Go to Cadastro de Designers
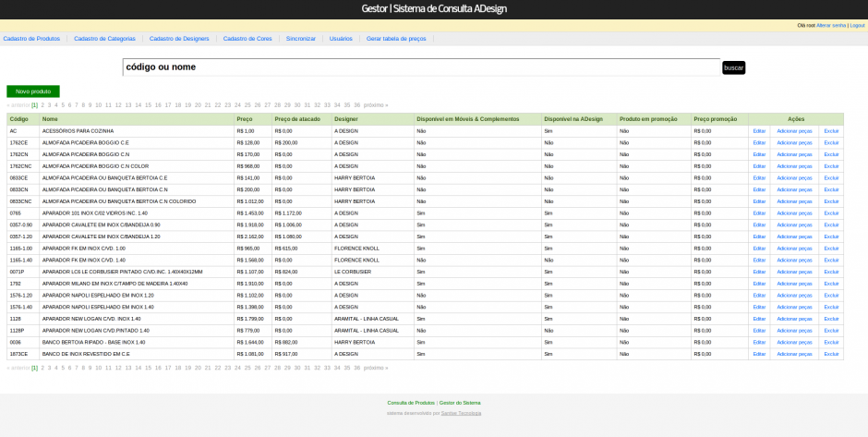 pos(179,39)
